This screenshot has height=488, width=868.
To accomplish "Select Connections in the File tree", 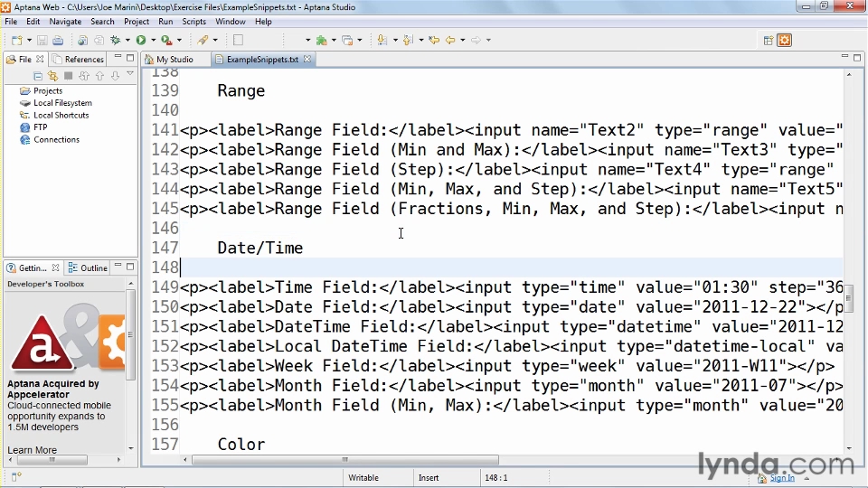I will pyautogui.click(x=56, y=139).
